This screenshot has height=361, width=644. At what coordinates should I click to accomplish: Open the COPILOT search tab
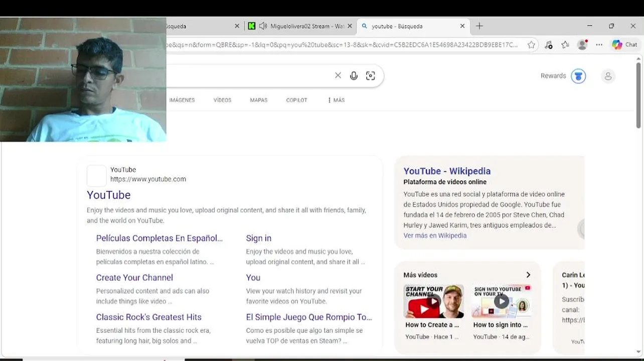click(296, 100)
